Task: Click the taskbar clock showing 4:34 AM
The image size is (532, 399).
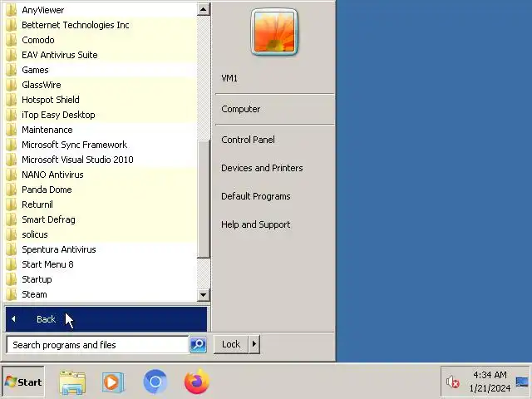Action: point(490,382)
